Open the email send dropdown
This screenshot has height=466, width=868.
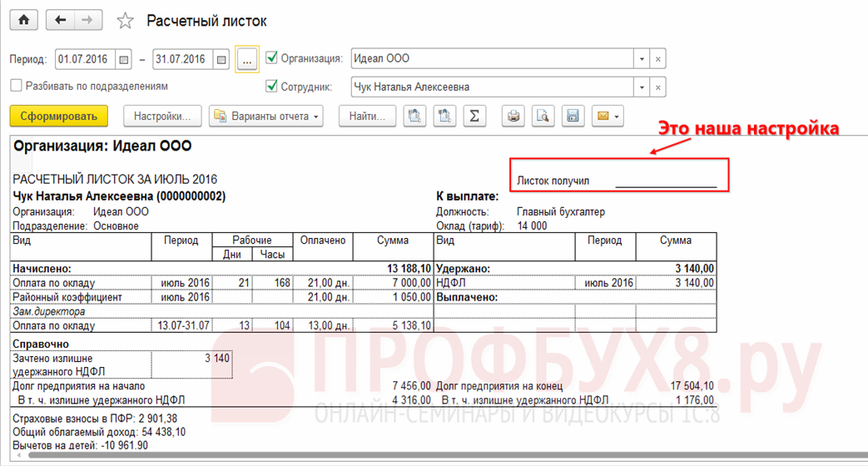coord(608,116)
